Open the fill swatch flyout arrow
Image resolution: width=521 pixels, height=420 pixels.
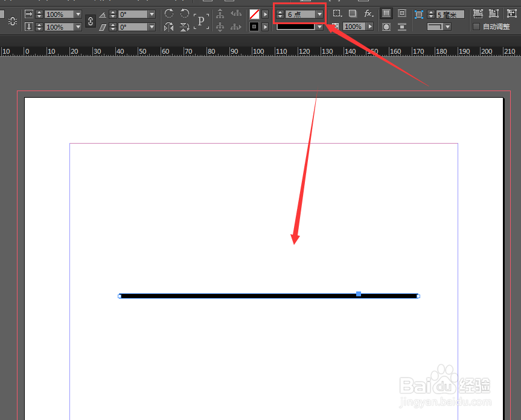click(x=265, y=14)
